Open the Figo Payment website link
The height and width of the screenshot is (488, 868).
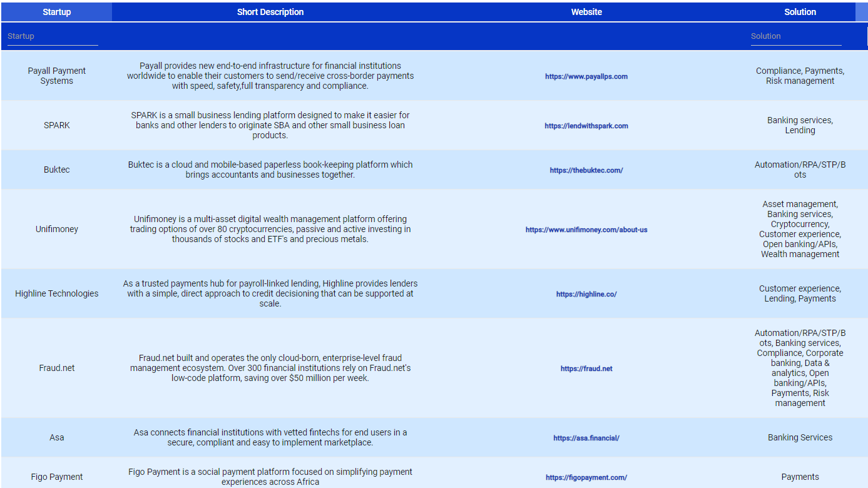pyautogui.click(x=586, y=476)
